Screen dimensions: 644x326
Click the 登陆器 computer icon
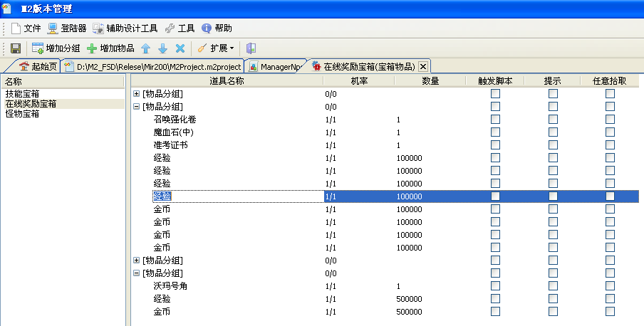53,28
